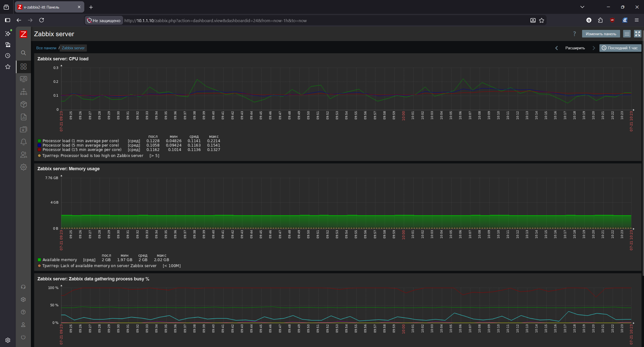Screen dimensions: 644x347
Task: Click the 'Изменить панель' button
Action: tap(601, 34)
